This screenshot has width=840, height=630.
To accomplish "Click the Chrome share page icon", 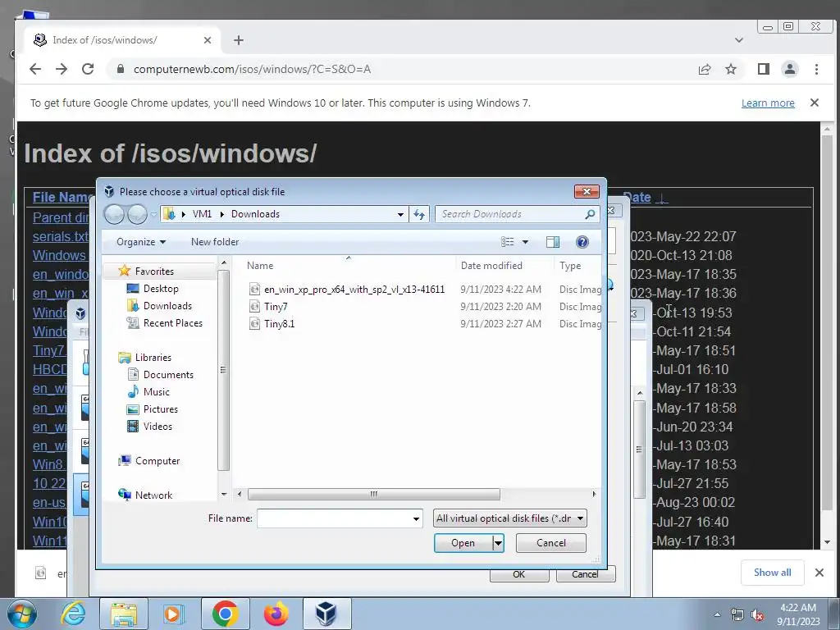I will click(705, 69).
